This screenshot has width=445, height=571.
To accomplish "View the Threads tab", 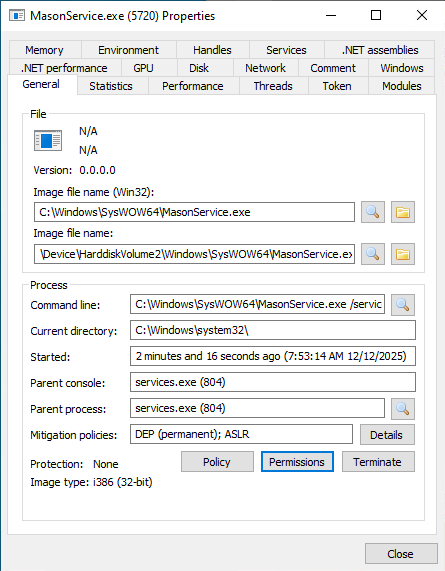I will [x=273, y=86].
